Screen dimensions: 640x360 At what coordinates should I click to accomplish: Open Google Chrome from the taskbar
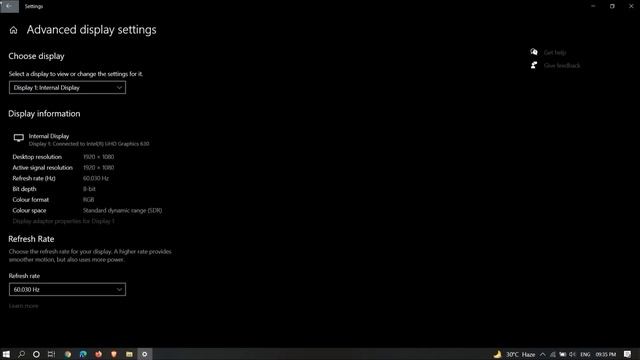pyautogui.click(x=68, y=354)
